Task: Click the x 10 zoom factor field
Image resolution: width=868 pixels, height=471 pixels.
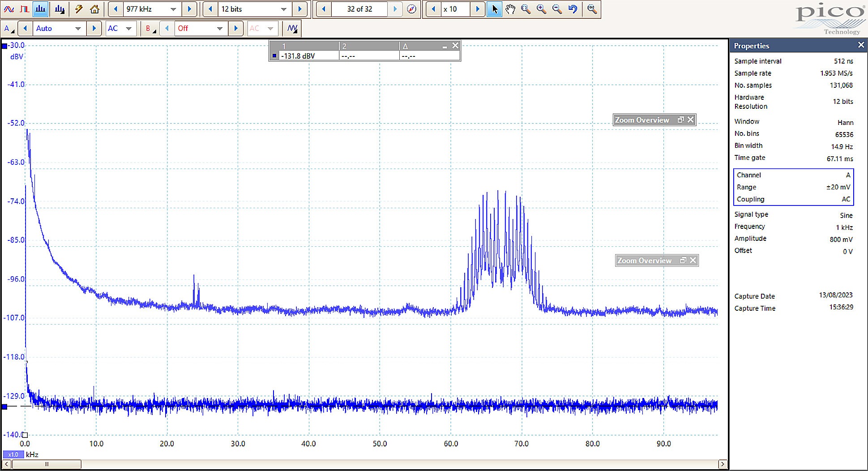Action: tap(456, 9)
